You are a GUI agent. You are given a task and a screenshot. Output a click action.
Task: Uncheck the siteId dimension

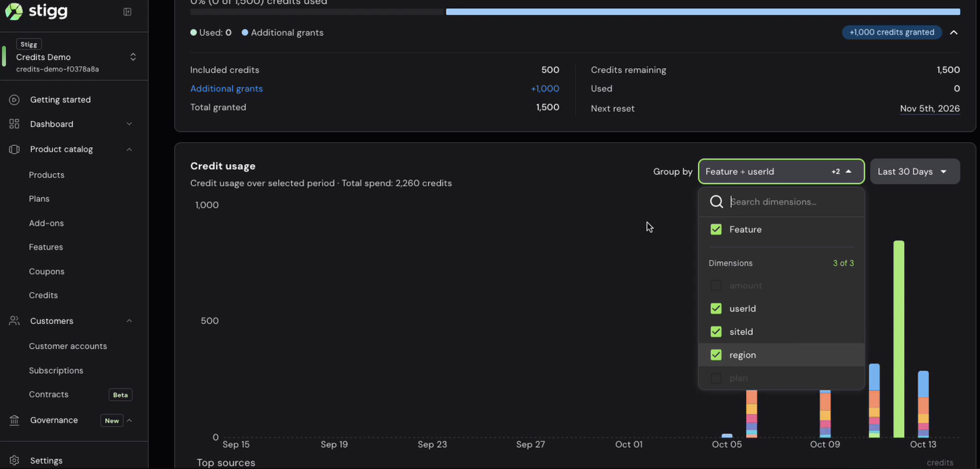[x=716, y=331]
